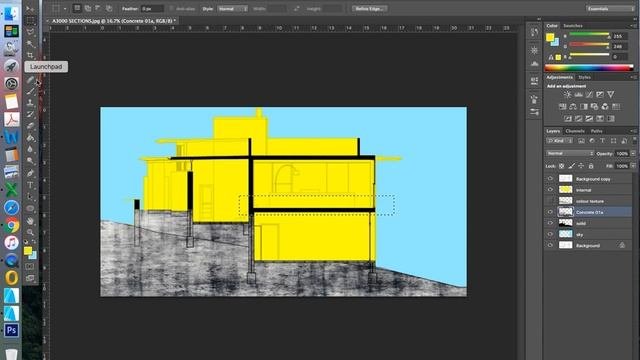640x360 pixels.
Task: Select the Move tool
Action: click(30, 8)
